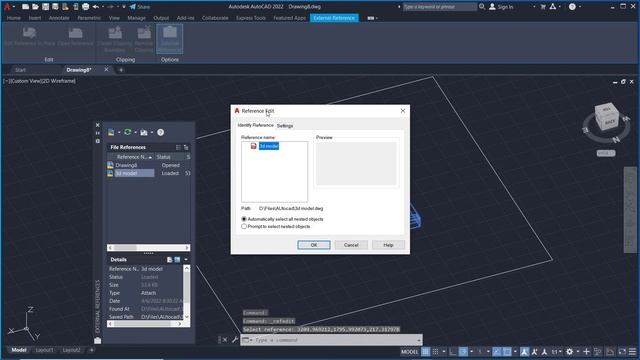Screen dimensions: 640x360
Task: Click Create Clipping Boundary ribbon button
Action: coord(115,39)
